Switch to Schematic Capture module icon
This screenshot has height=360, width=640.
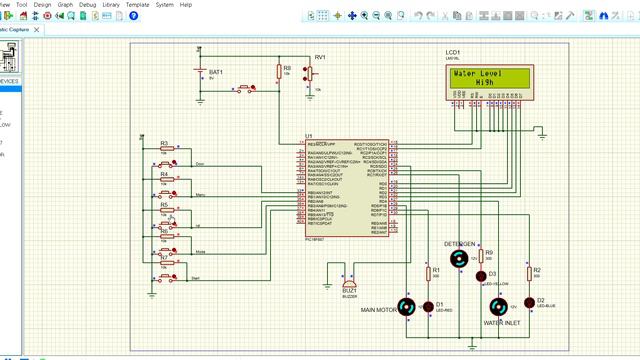(x=36, y=16)
